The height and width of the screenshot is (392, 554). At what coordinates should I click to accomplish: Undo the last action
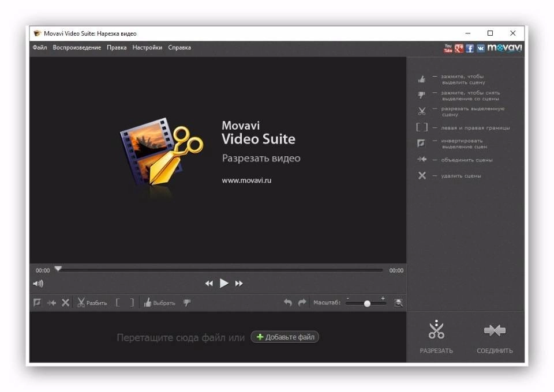(288, 303)
